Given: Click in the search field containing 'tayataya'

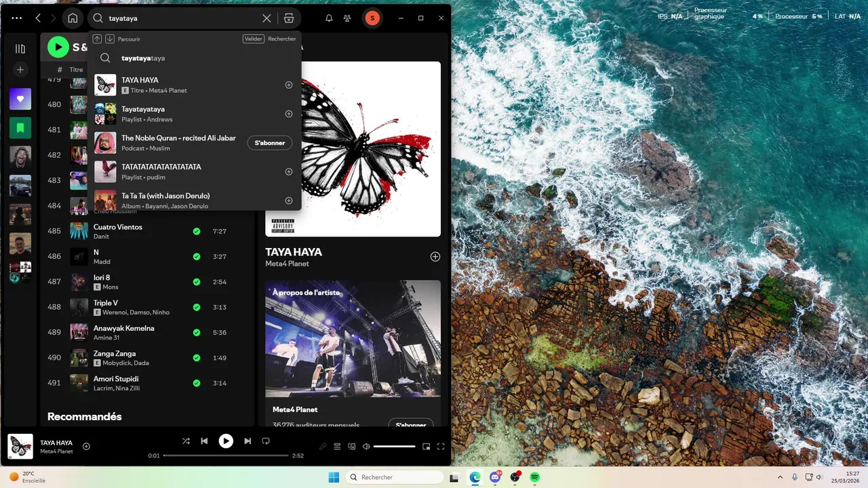Looking at the screenshot, I should [x=183, y=18].
